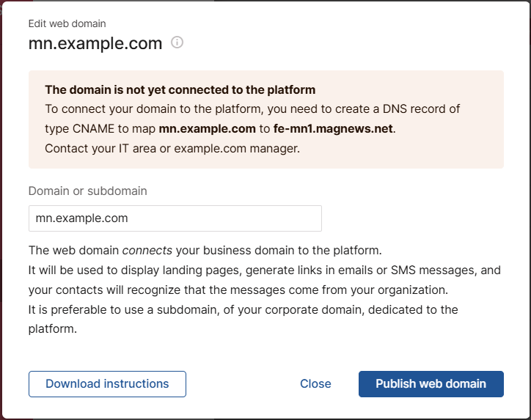Click the Contact your IT area line

point(172,148)
